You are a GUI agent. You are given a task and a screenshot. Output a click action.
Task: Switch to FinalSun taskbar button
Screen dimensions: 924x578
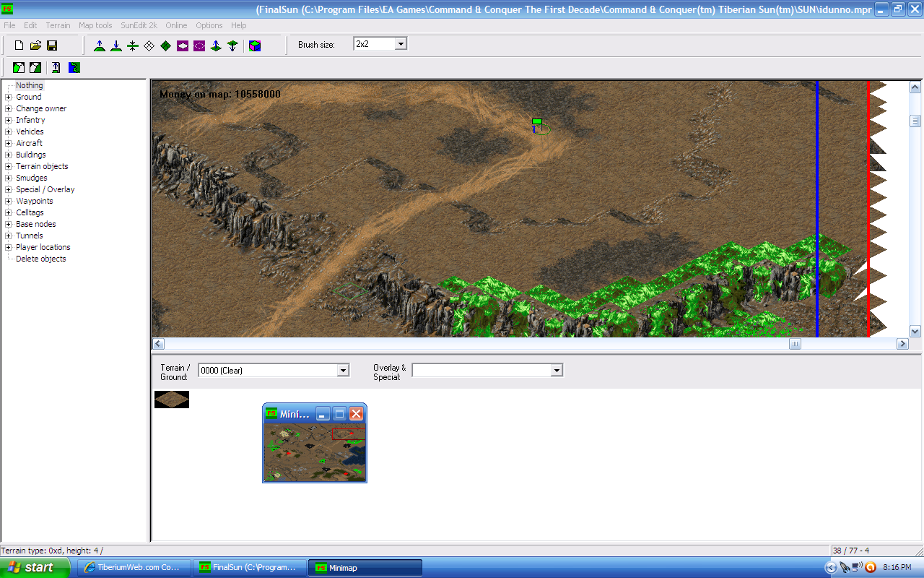point(250,567)
